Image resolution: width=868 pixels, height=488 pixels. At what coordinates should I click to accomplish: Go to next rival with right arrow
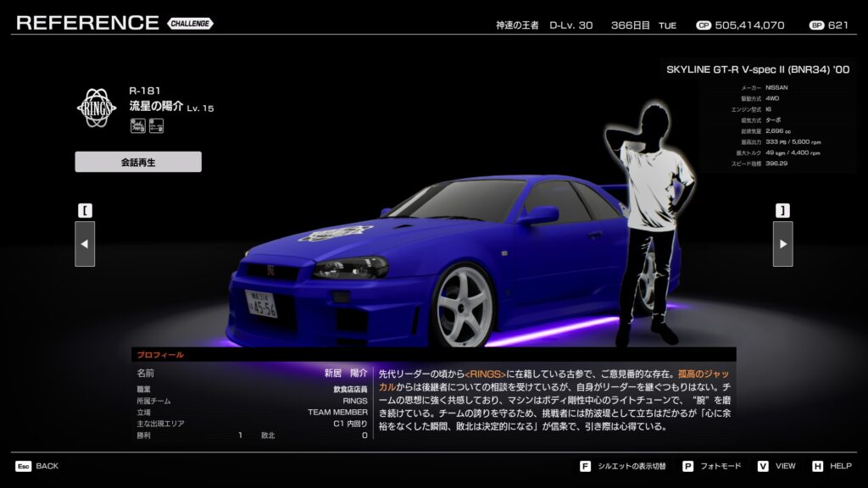782,244
